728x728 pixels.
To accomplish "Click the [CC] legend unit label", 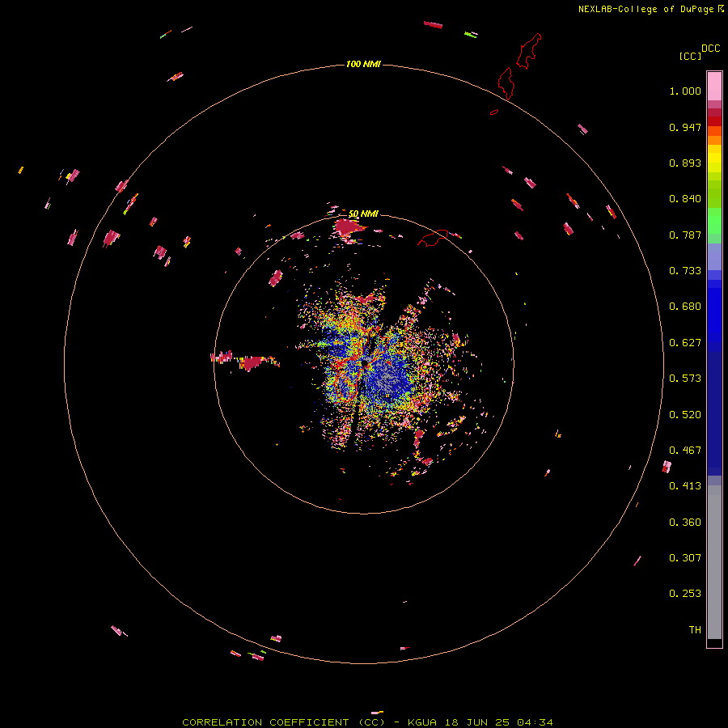I will click(690, 56).
